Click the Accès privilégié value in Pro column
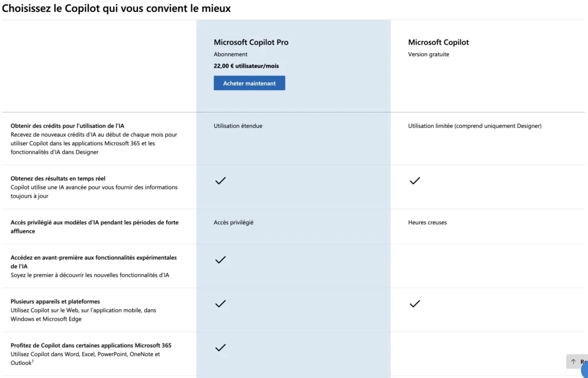The width and height of the screenshot is (588, 378). click(x=233, y=223)
